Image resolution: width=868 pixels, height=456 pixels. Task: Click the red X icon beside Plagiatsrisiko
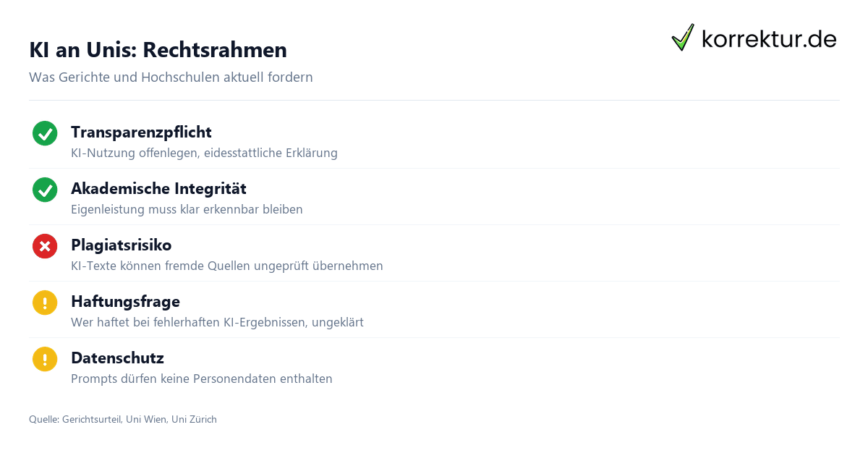click(45, 246)
